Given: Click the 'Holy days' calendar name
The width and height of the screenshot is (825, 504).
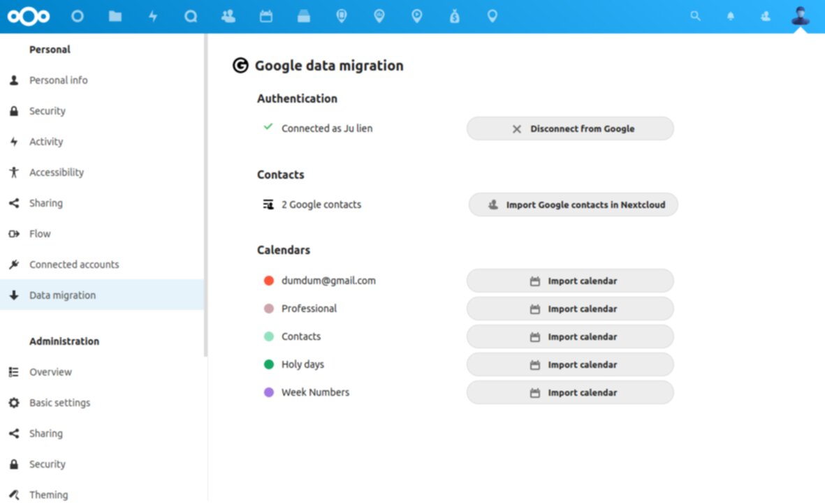Looking at the screenshot, I should click(x=302, y=364).
